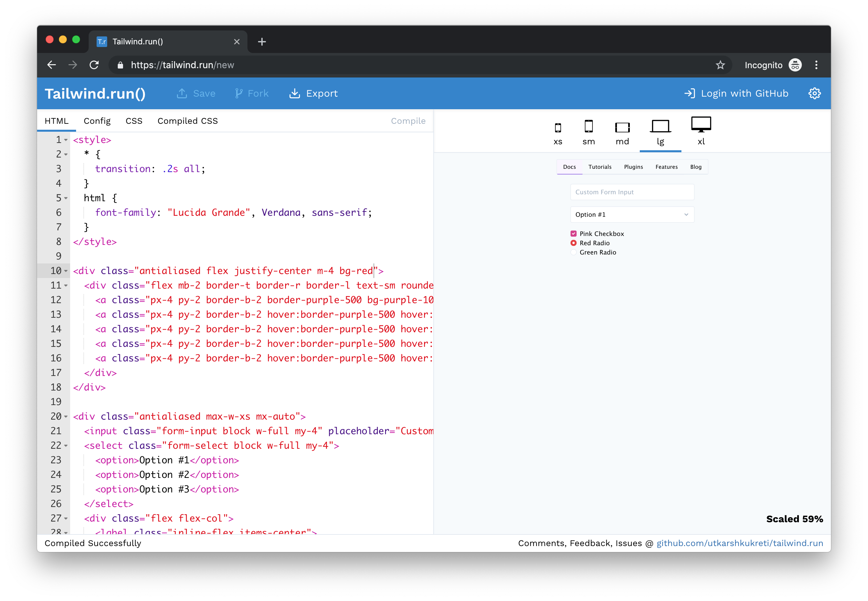Click the Export download icon
Viewport: 868px width, 601px height.
point(294,93)
